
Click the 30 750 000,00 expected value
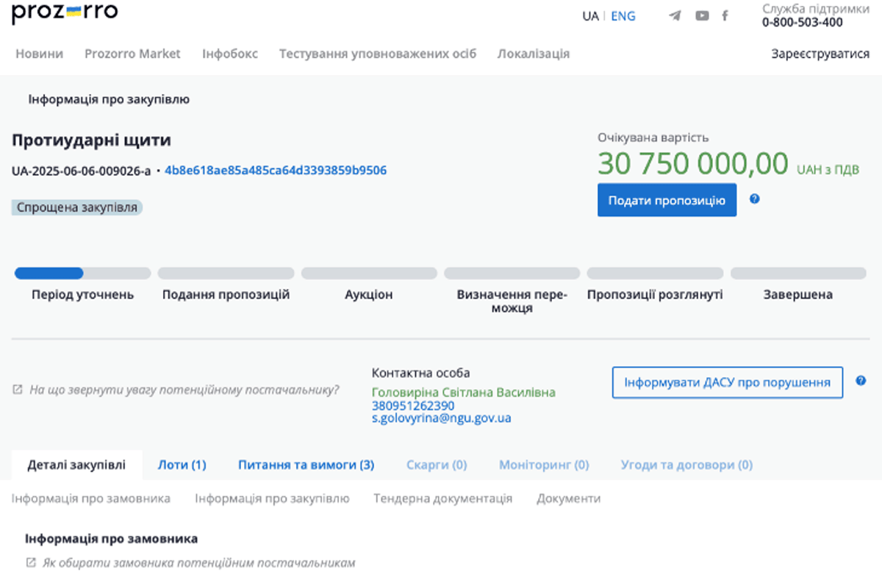point(693,163)
